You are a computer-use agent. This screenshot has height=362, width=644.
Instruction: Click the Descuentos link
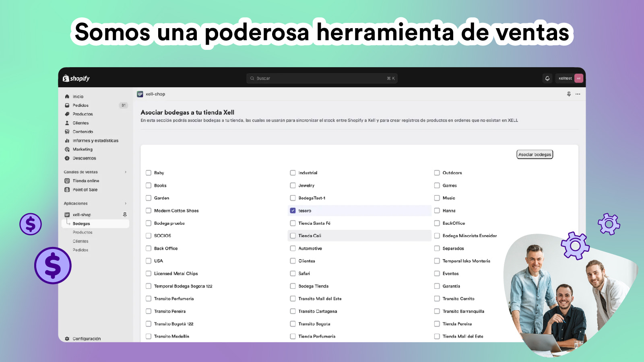84,158
